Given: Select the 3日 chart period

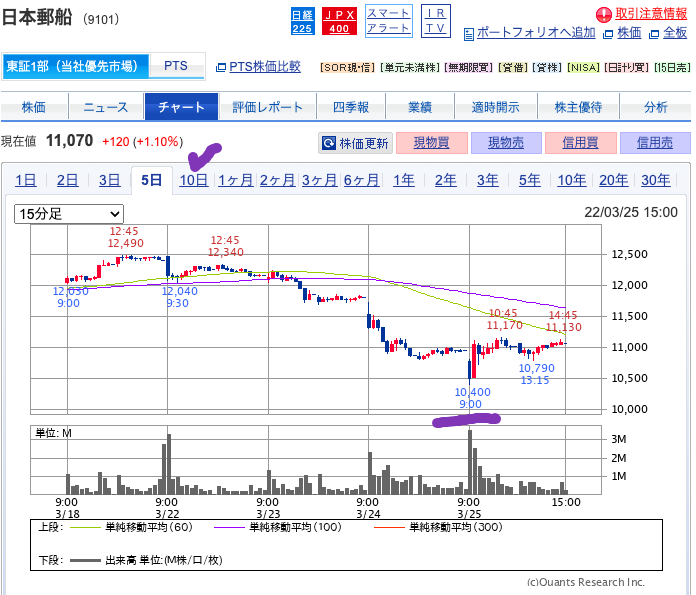Looking at the screenshot, I should 109,180.
